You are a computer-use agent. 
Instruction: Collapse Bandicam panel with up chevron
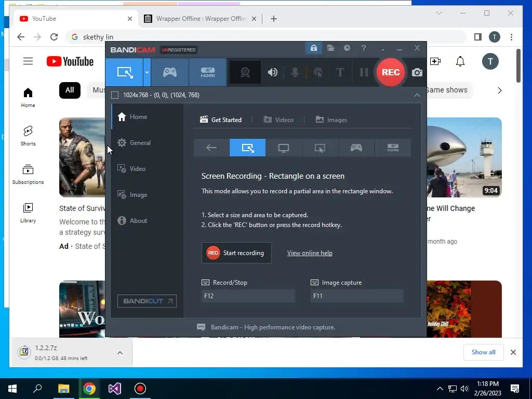click(417, 96)
